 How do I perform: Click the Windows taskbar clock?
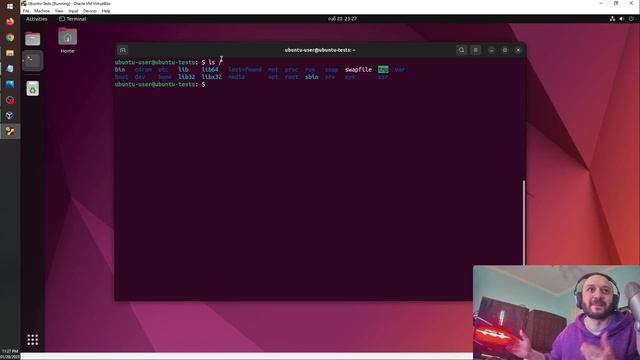click(10, 354)
